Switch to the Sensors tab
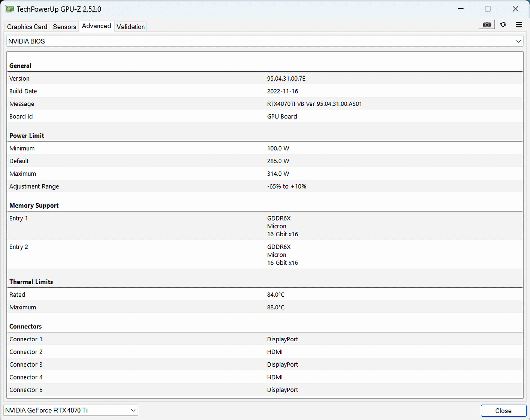The image size is (530, 420). coord(64,27)
